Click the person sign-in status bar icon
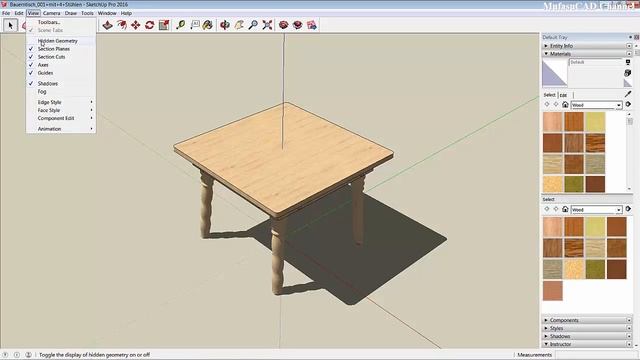This screenshot has width=640, height=360. 28,355
